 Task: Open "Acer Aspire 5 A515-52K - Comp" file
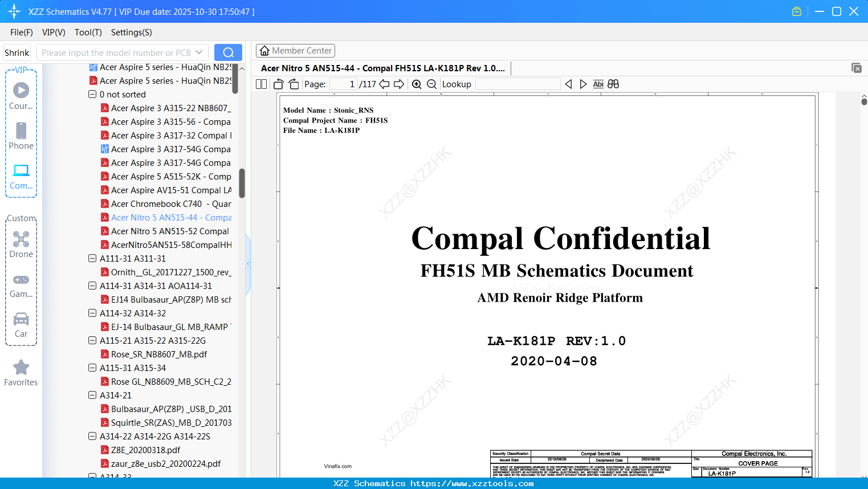tap(166, 177)
